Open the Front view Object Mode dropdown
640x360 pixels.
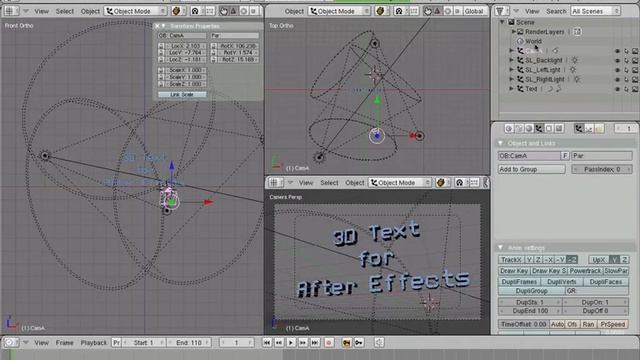[136, 11]
